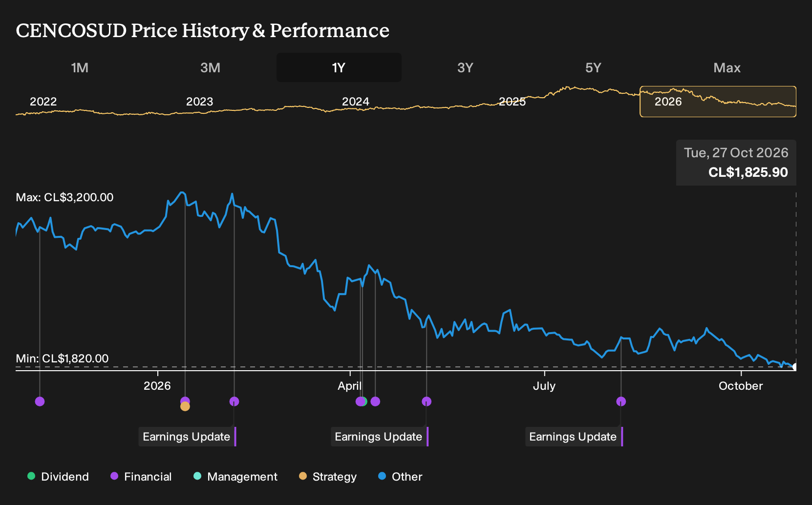
Task: Switch to the 3M range tab
Action: (x=210, y=67)
